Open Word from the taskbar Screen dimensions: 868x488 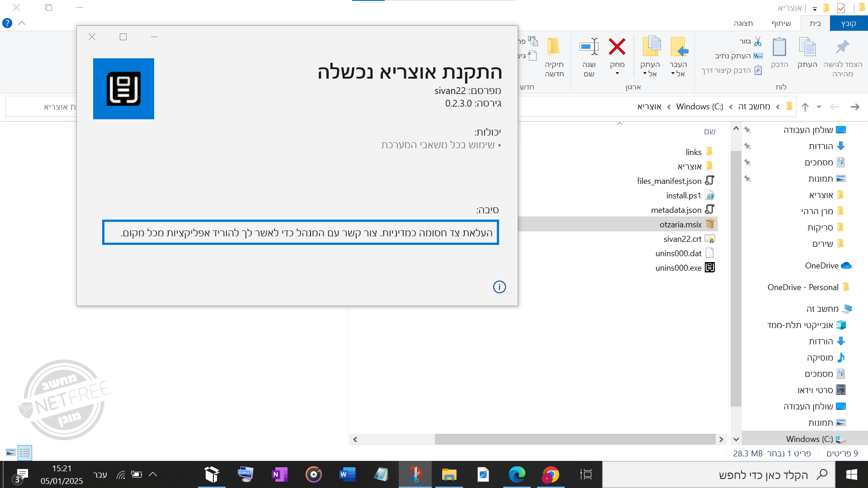coord(347,474)
